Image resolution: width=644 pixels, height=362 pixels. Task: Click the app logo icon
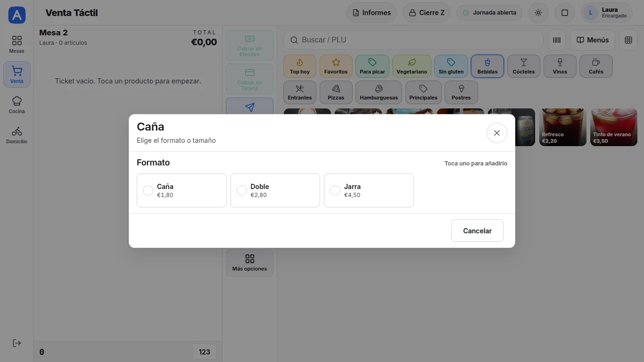17,15
